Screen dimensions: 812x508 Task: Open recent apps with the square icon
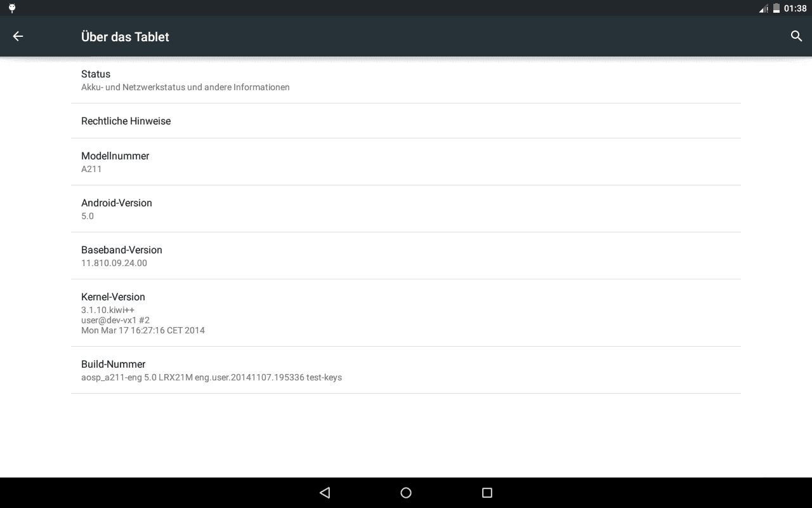(x=487, y=492)
